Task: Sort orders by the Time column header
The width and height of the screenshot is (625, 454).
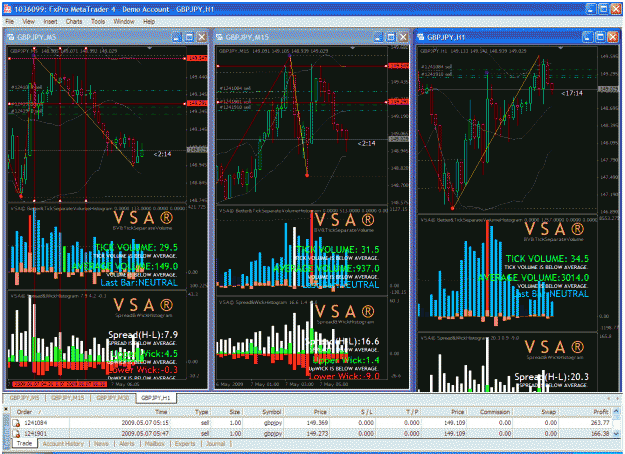Action: coord(120,412)
